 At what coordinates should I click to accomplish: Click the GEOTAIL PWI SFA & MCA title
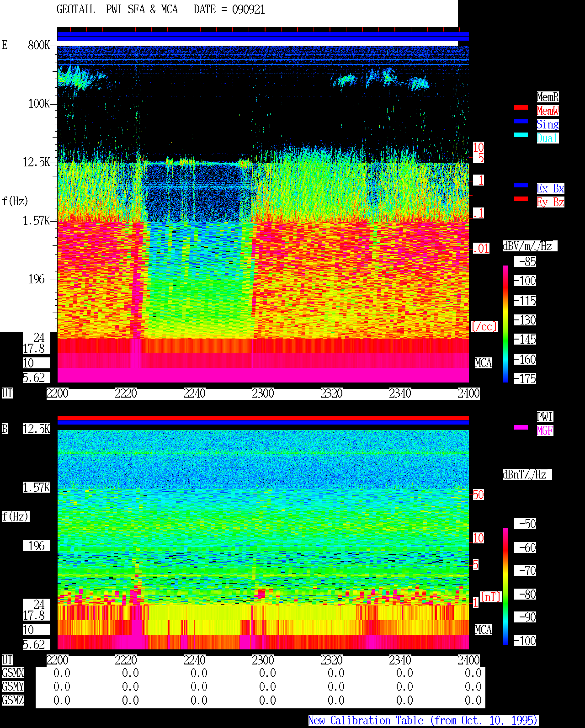pyautogui.click(x=117, y=10)
